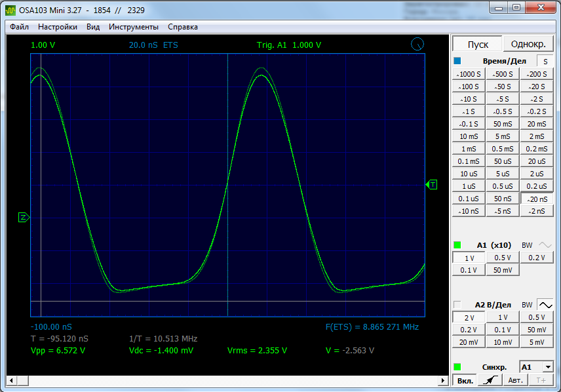
Task: Click the zero level marker Z
Action: [x=24, y=217]
